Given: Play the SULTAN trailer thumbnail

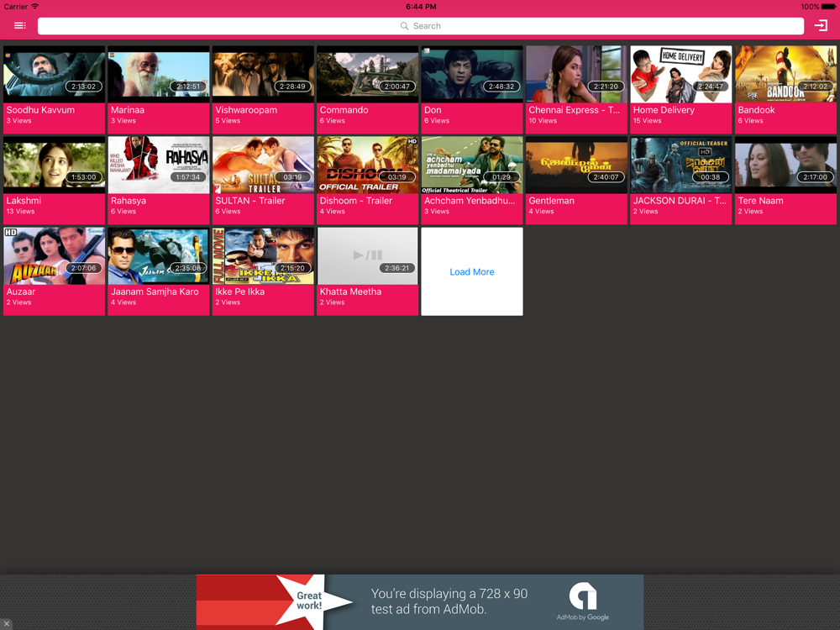Looking at the screenshot, I should point(263,165).
